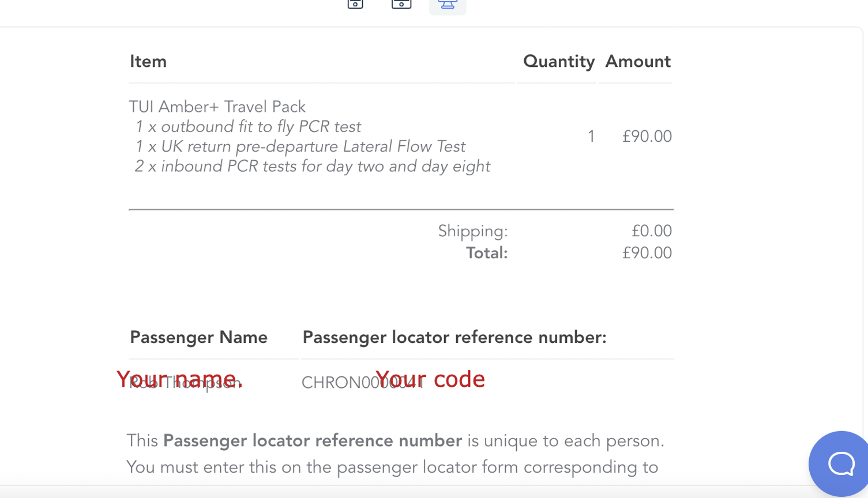Click the red Your name annotation
868x498 pixels.
pyautogui.click(x=180, y=379)
